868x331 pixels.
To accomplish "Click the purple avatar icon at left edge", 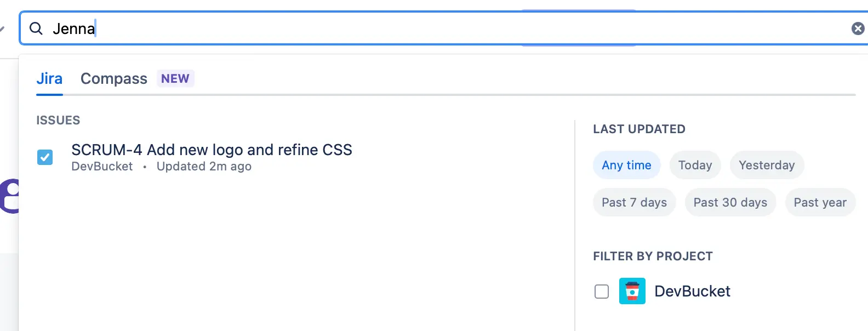I will (10, 196).
